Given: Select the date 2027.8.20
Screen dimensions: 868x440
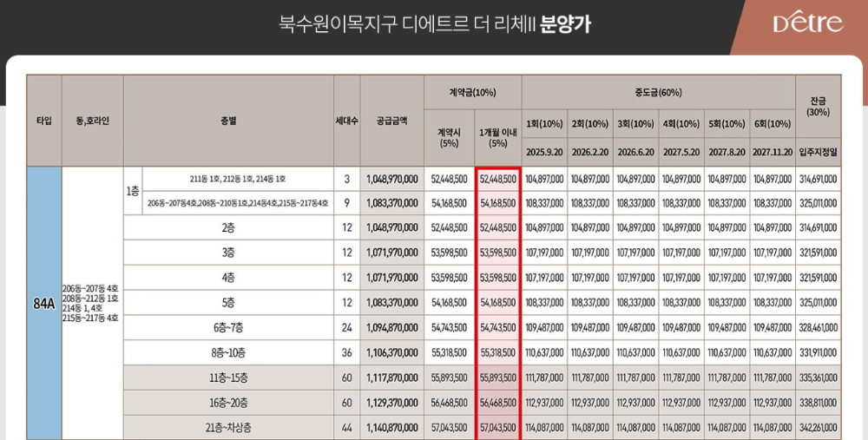Looking at the screenshot, I should click(727, 152).
